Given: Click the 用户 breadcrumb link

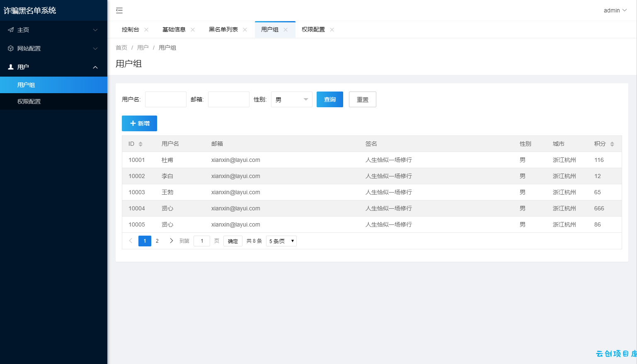Looking at the screenshot, I should click(x=143, y=48).
